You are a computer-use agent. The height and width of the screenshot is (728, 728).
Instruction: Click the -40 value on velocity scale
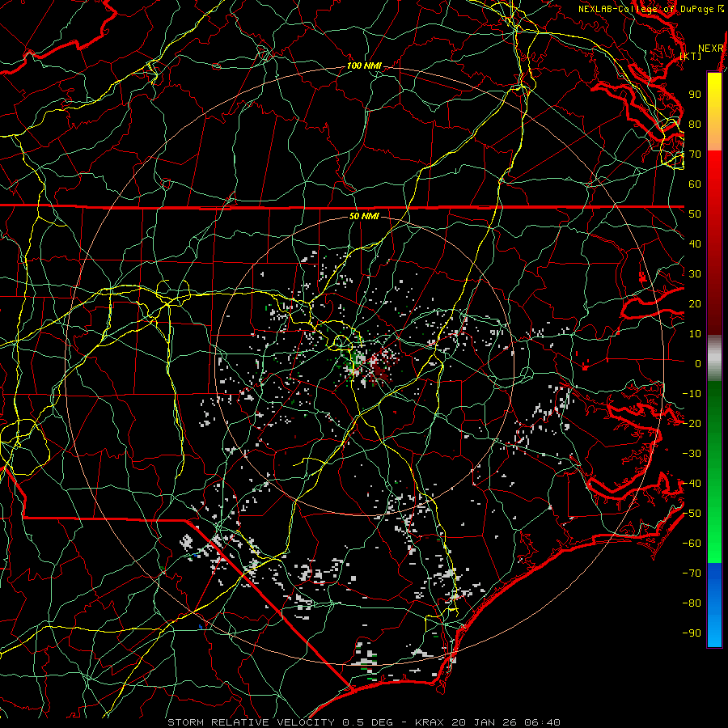692,484
